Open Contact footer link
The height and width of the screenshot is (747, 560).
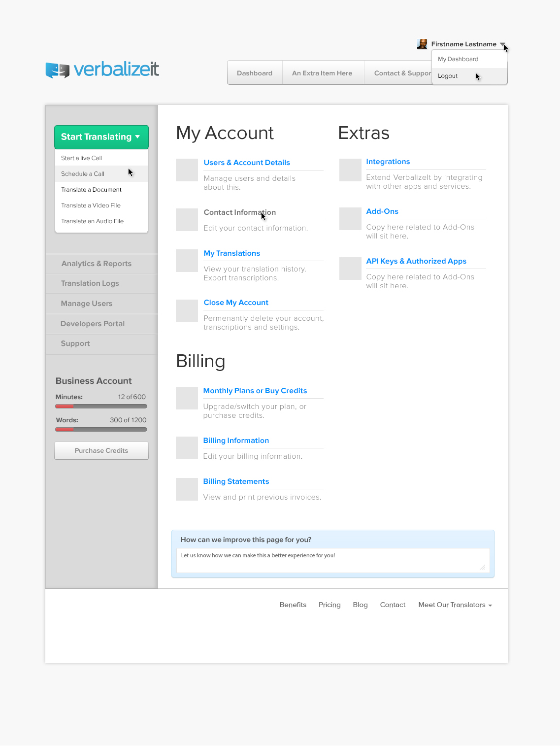[393, 605]
